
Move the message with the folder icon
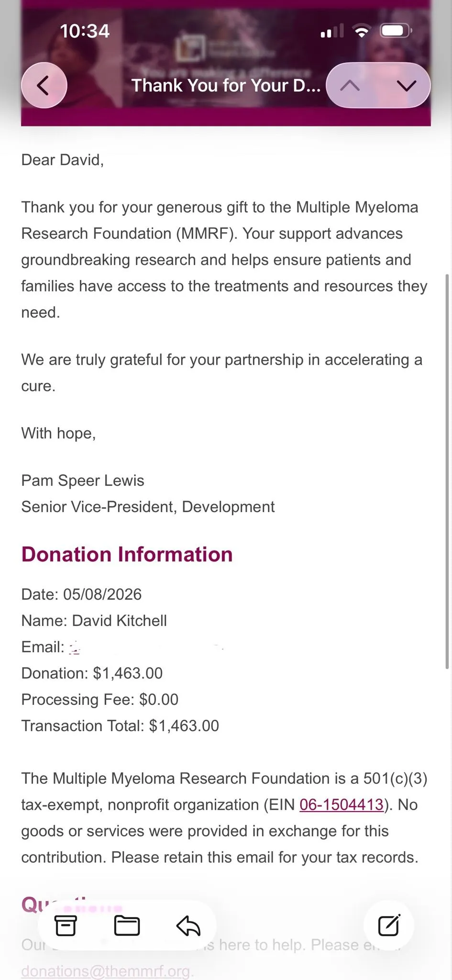(x=127, y=925)
